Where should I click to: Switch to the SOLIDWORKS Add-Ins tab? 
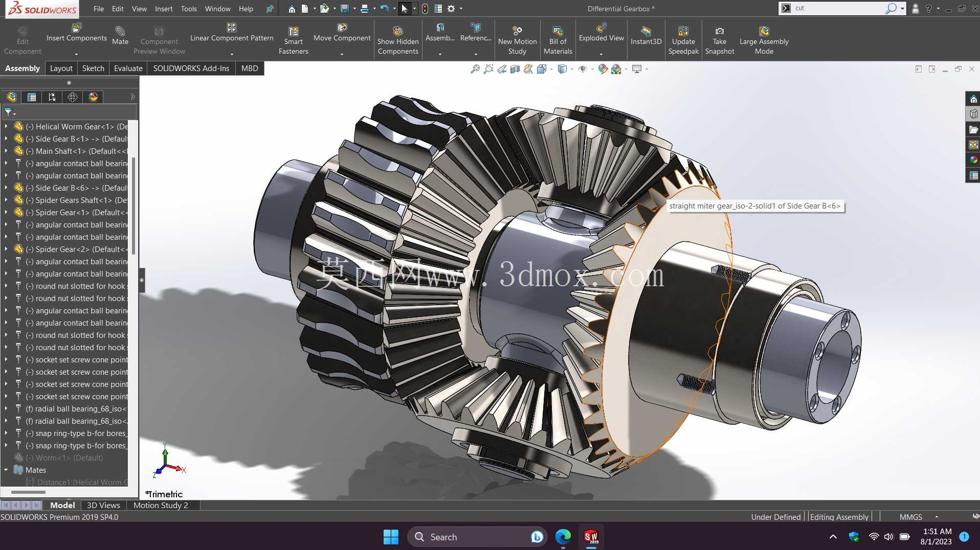click(191, 68)
